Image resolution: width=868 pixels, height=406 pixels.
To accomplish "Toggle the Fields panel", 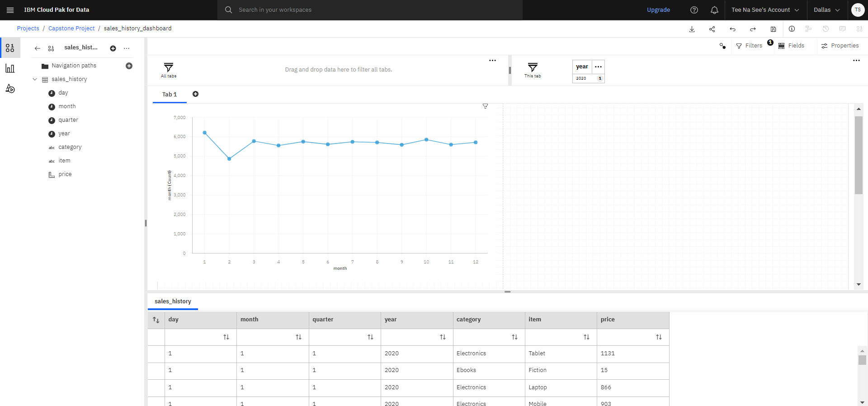I will click(x=791, y=46).
